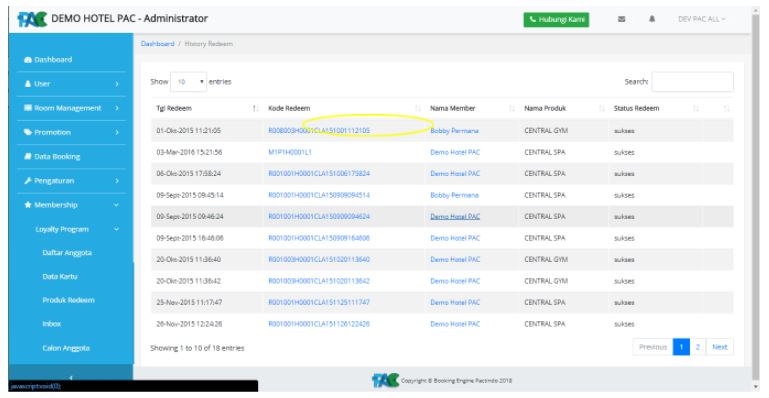Click the PAC logo in top bar
This screenshot has width=769, height=398.
(x=32, y=19)
